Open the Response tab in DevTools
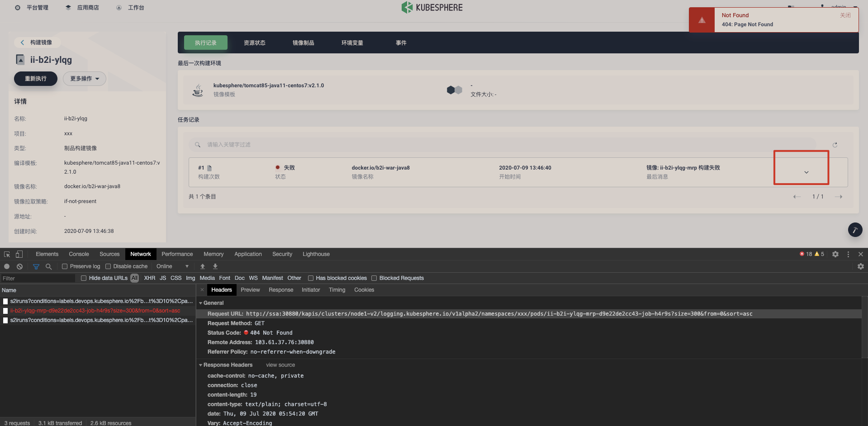868x426 pixels. (280, 290)
